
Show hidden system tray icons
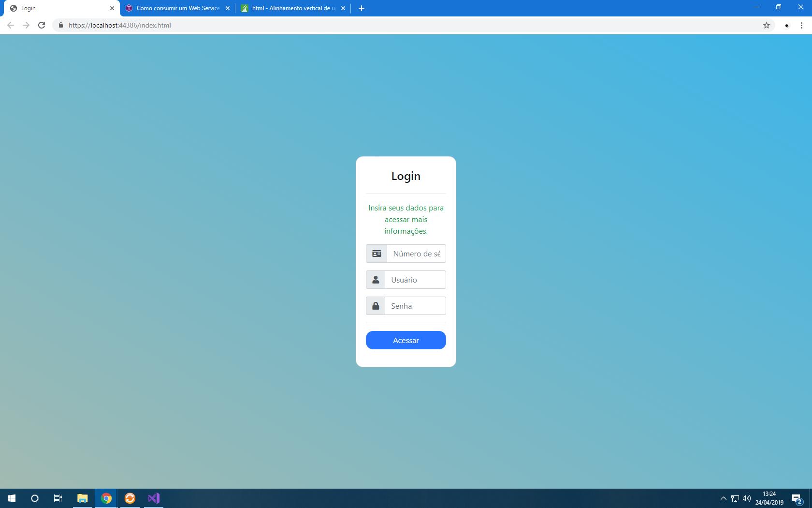coord(724,498)
